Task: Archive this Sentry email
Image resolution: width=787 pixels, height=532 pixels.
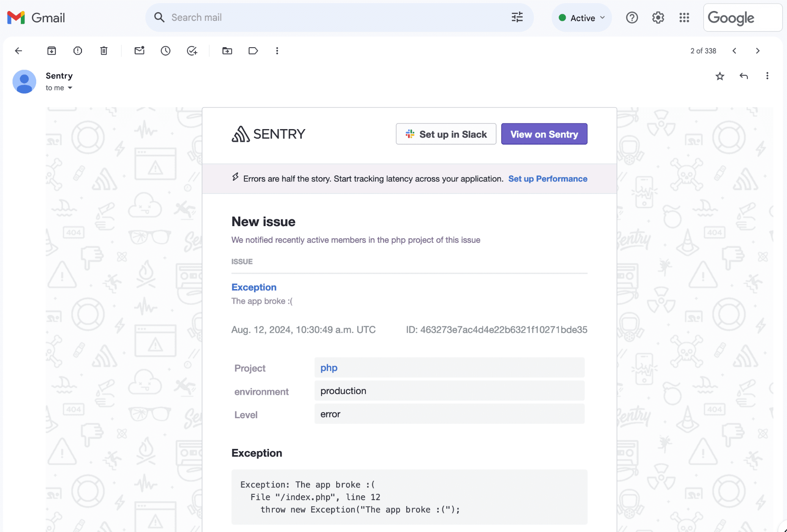Action: 52,51
